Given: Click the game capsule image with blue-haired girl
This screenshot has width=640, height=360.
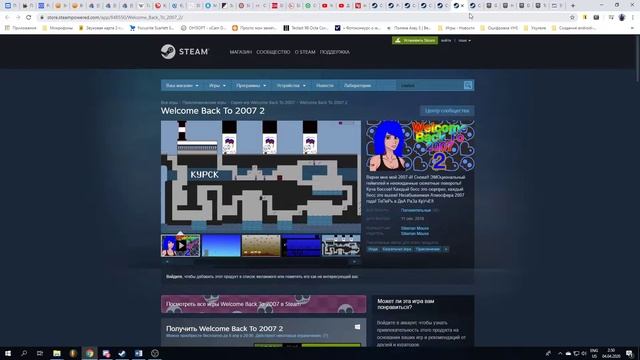Looking at the screenshot, I should coord(420,146).
